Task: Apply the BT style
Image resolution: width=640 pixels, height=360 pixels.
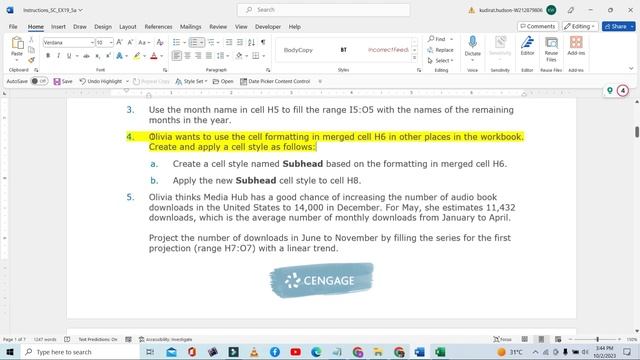Action: 344,50
